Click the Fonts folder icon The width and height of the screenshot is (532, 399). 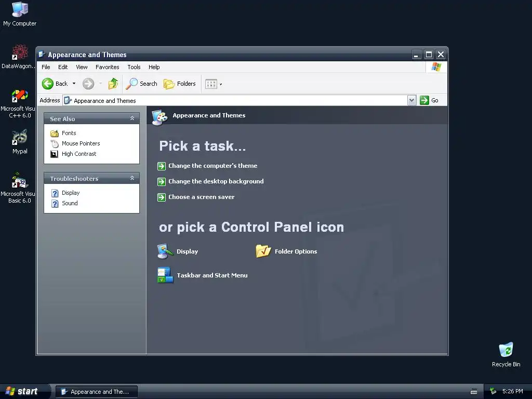click(54, 134)
